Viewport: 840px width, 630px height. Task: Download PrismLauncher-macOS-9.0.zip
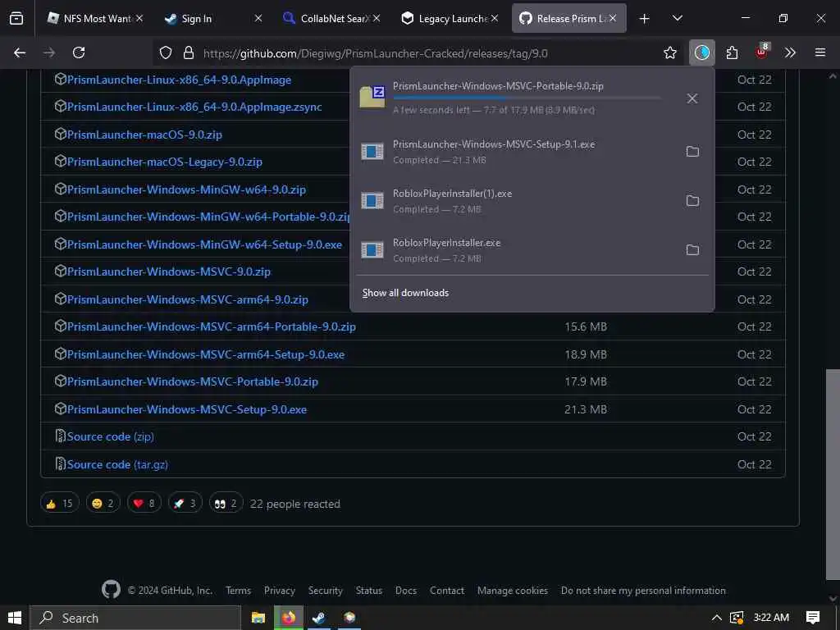[x=144, y=135]
